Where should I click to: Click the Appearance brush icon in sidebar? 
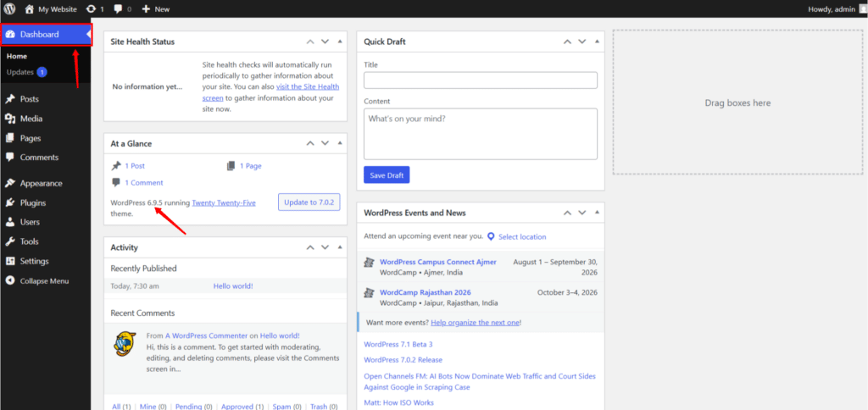9,183
